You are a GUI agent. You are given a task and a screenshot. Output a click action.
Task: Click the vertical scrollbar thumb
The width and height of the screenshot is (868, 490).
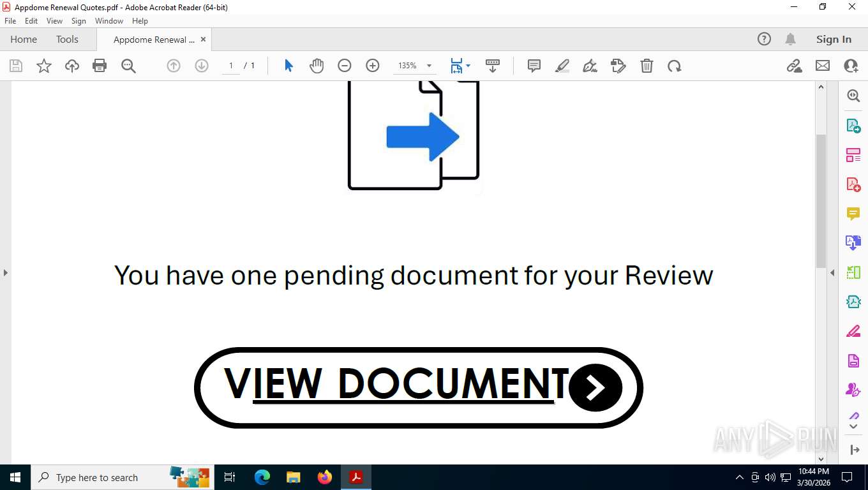pos(821,201)
